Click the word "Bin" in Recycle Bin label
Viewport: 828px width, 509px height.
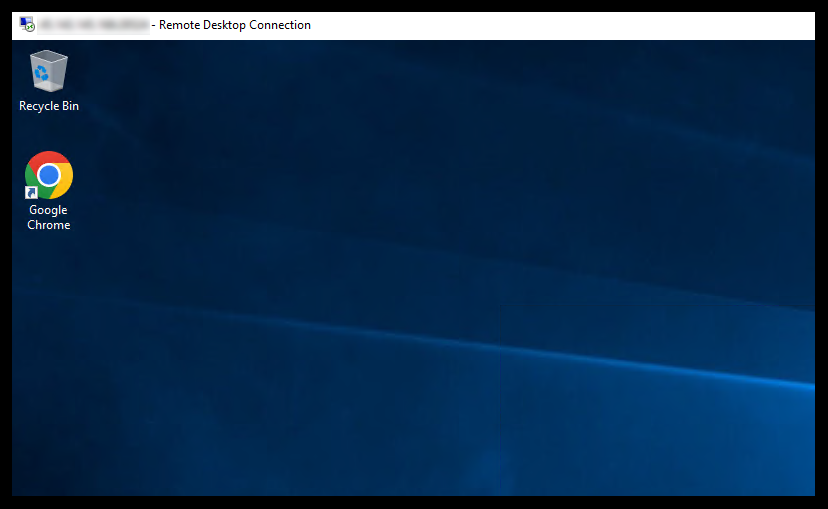coord(70,106)
